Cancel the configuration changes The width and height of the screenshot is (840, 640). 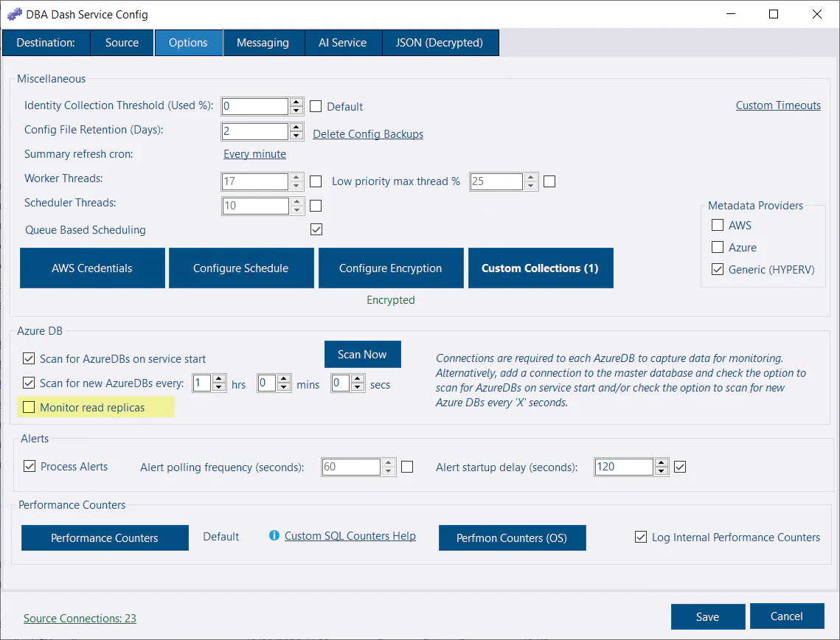point(786,616)
